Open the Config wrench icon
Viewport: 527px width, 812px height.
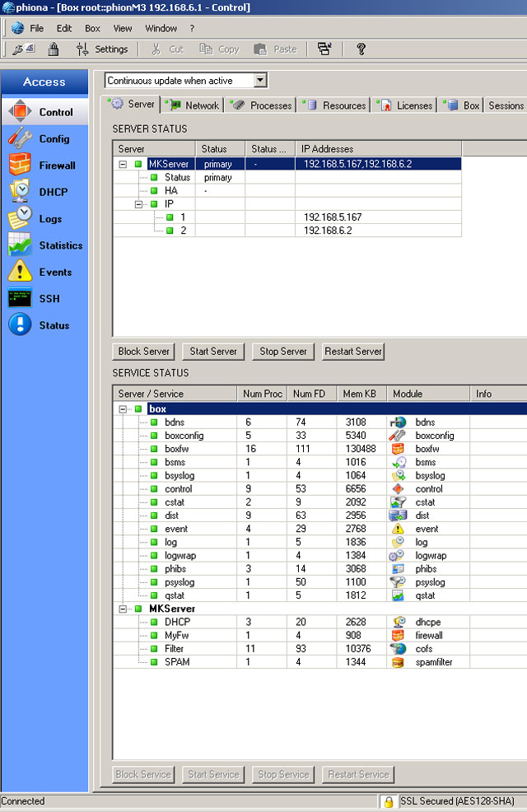click(x=20, y=138)
